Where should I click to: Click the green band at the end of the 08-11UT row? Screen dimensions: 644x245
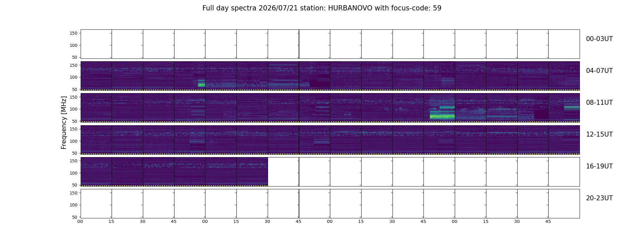tap(572, 108)
